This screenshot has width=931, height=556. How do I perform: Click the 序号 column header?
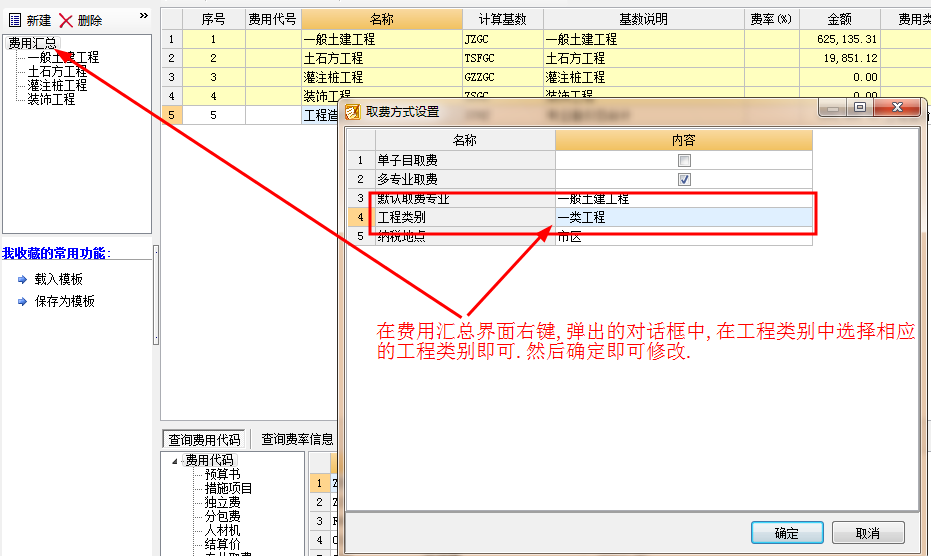pyautogui.click(x=213, y=20)
